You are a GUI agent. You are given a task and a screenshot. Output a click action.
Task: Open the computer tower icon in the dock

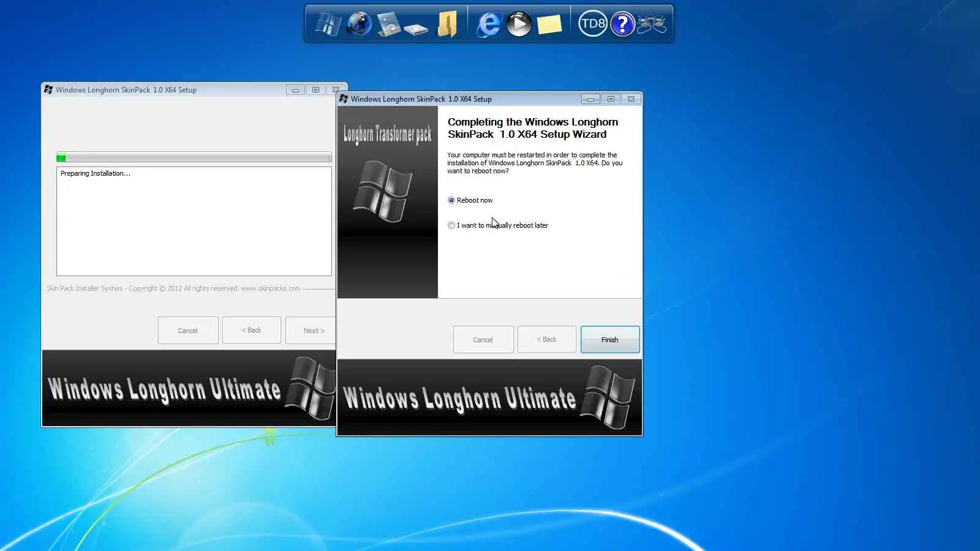[x=388, y=24]
